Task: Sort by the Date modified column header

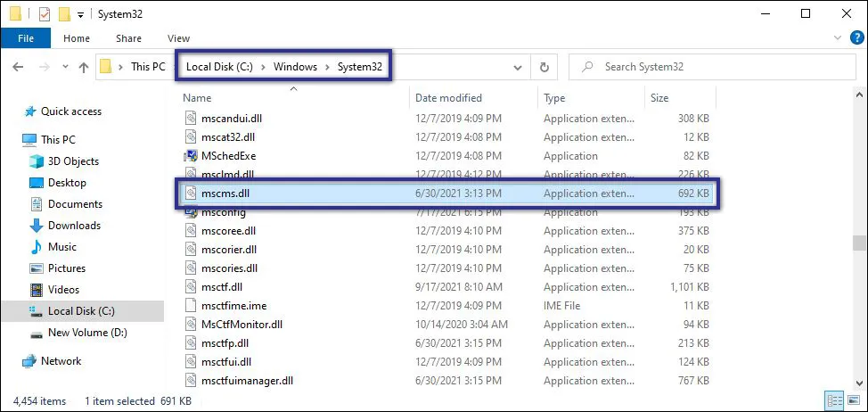Action: (x=448, y=98)
